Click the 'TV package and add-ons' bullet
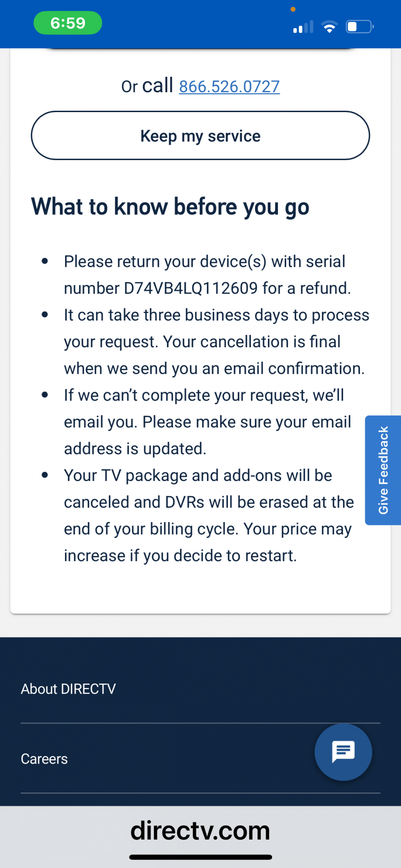 198,476
